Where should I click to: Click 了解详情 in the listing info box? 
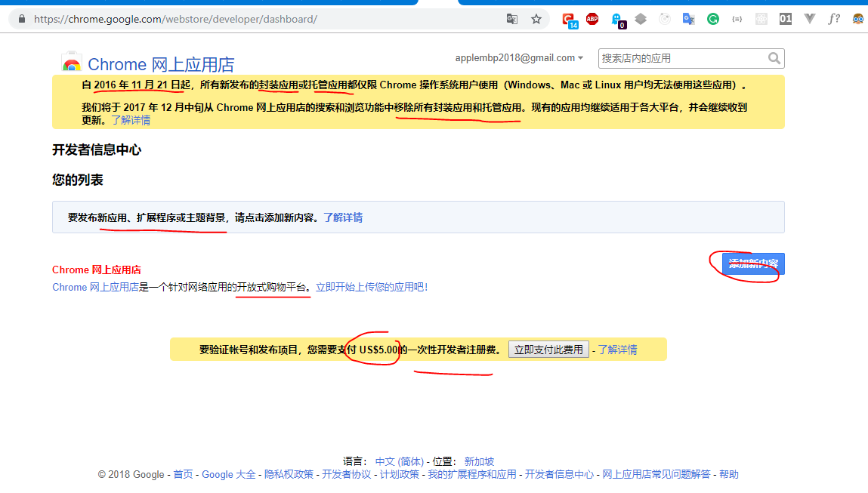pyautogui.click(x=343, y=217)
